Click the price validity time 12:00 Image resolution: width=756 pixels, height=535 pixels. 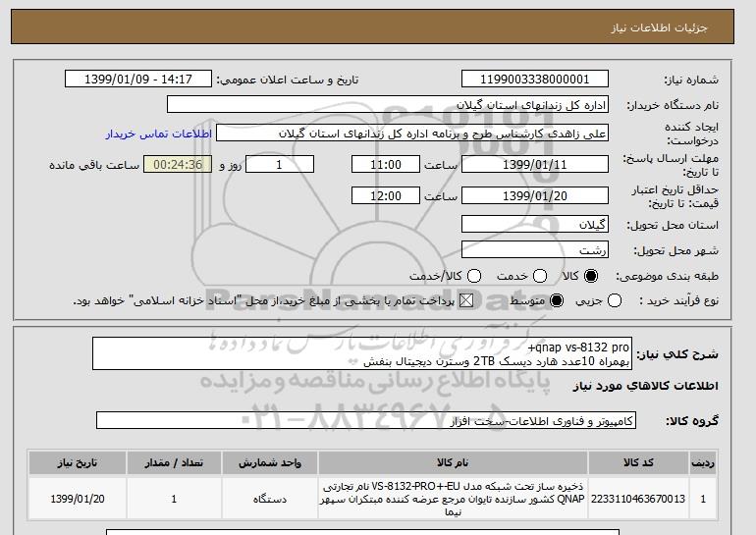pyautogui.click(x=386, y=195)
